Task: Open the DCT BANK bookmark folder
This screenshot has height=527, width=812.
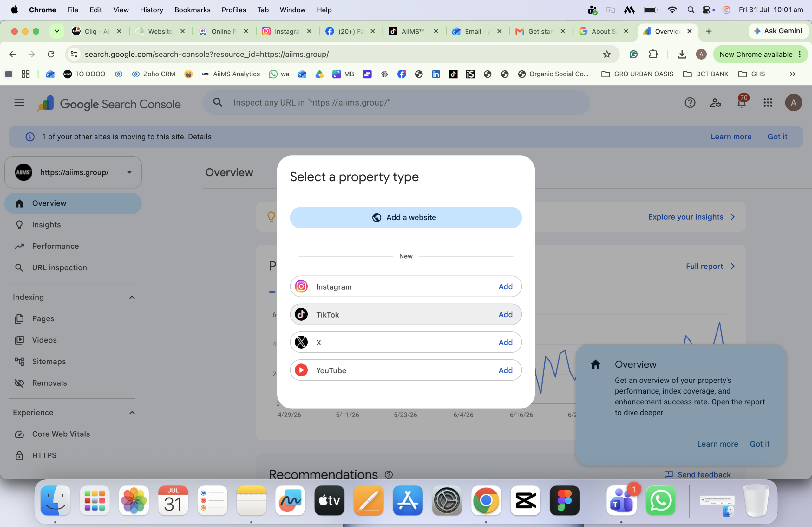Action: 705,74
